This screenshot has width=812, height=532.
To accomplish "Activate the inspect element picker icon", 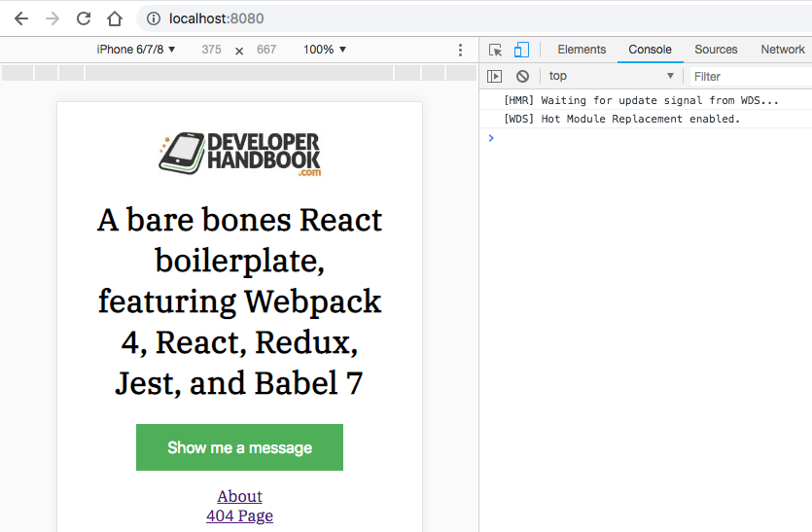I will (495, 50).
